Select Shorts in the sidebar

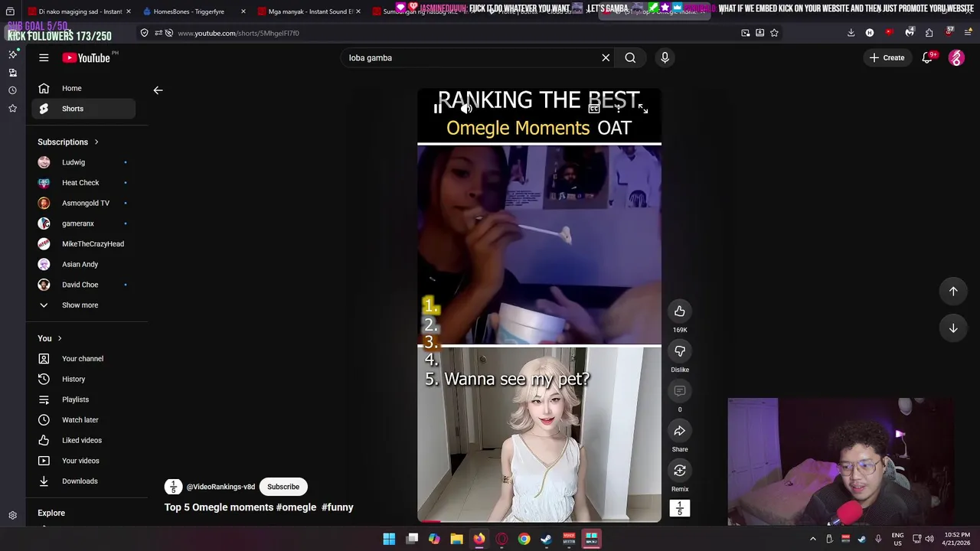[x=83, y=109]
